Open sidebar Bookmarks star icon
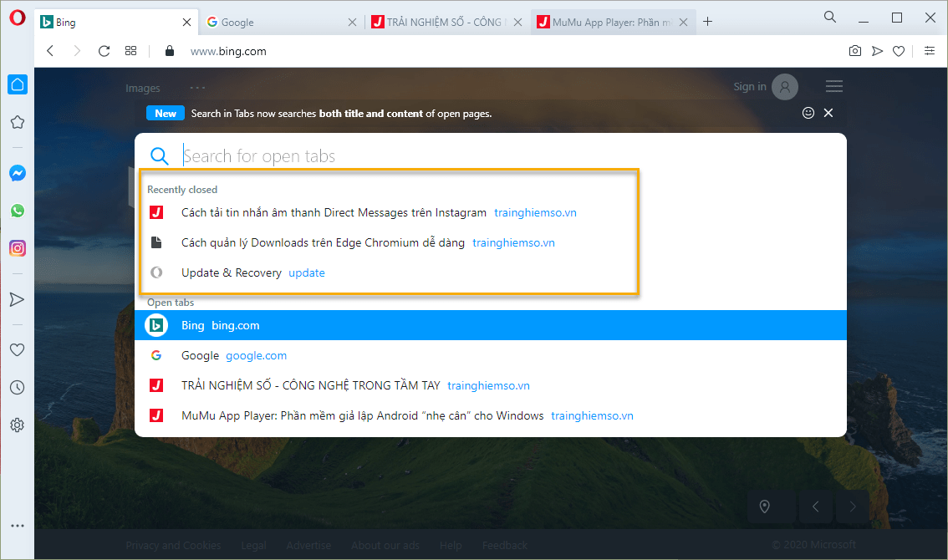The height and width of the screenshot is (560, 948). coord(18,122)
